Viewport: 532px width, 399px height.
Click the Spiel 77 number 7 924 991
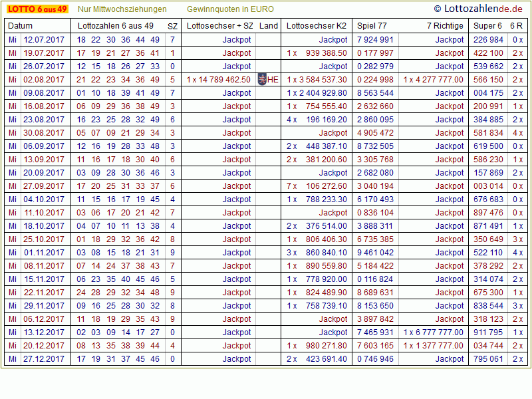click(375, 40)
